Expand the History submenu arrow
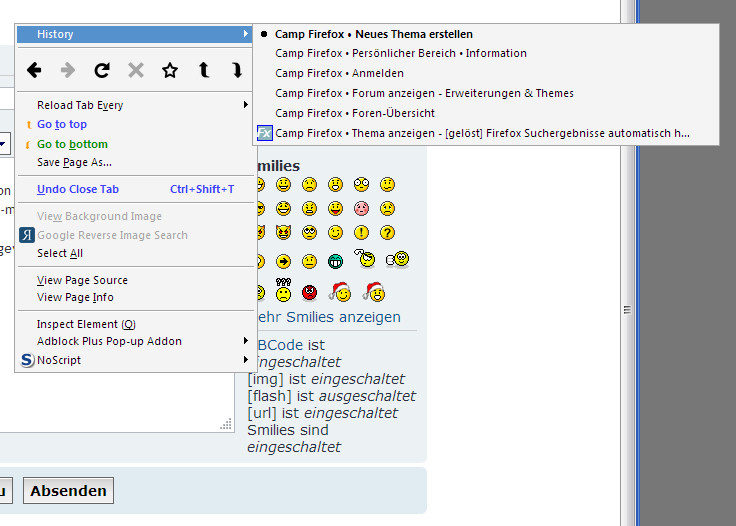The image size is (736, 526). [x=245, y=34]
